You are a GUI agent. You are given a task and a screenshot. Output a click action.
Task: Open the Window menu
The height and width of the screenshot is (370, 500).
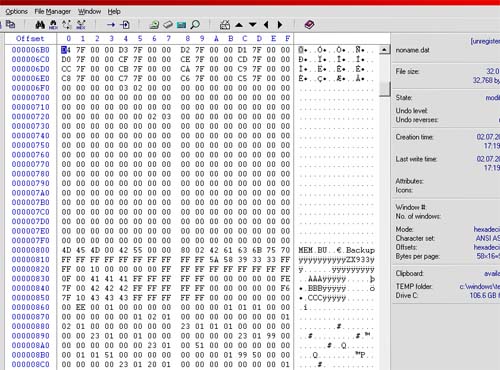tap(89, 11)
